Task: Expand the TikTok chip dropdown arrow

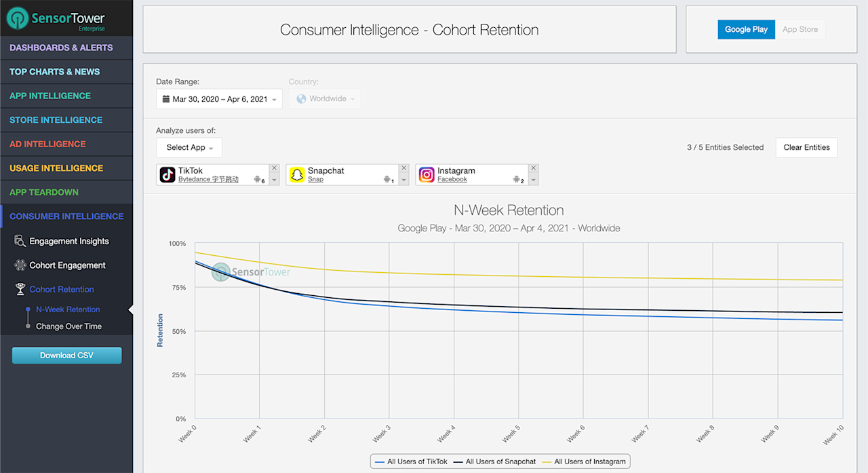Action: pyautogui.click(x=274, y=180)
